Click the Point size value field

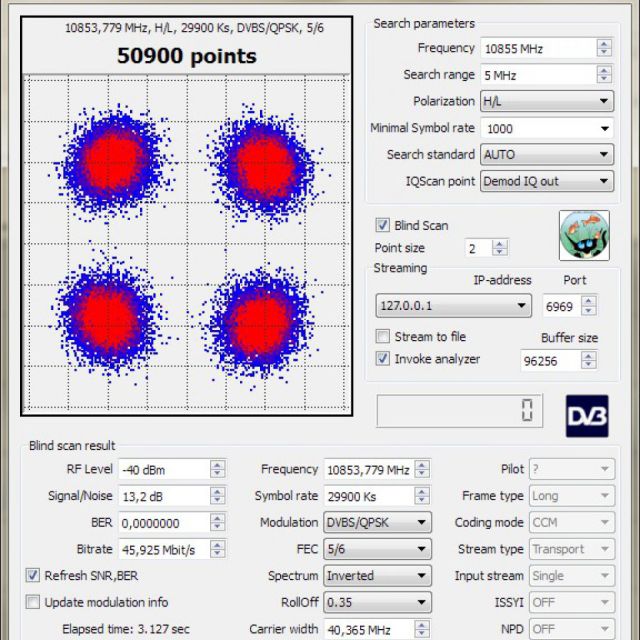pos(478,248)
